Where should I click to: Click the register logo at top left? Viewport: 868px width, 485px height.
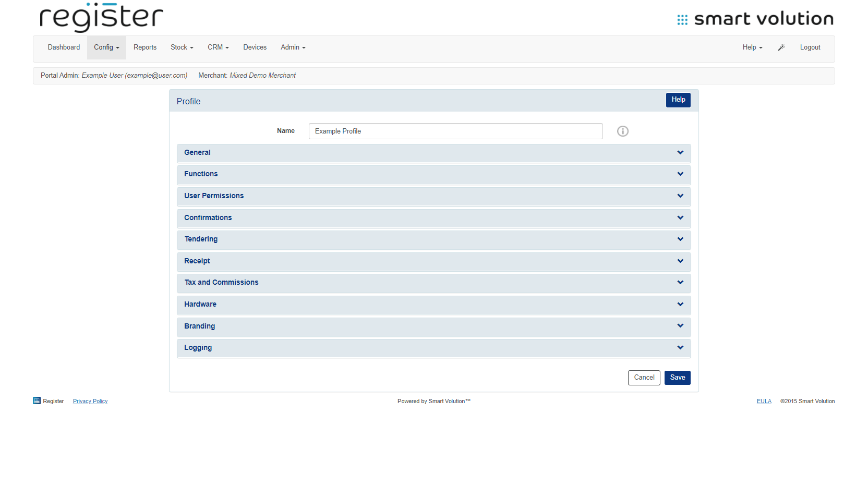(x=102, y=17)
